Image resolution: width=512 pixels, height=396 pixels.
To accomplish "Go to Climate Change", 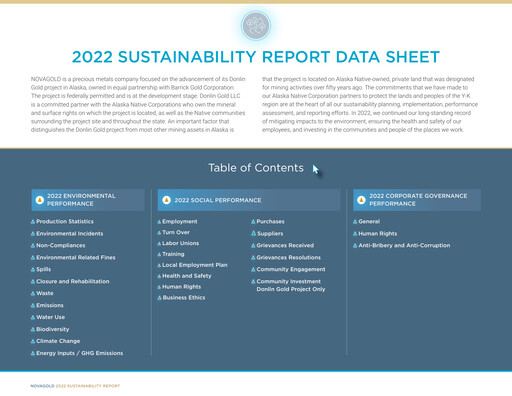I will pos(58,341).
